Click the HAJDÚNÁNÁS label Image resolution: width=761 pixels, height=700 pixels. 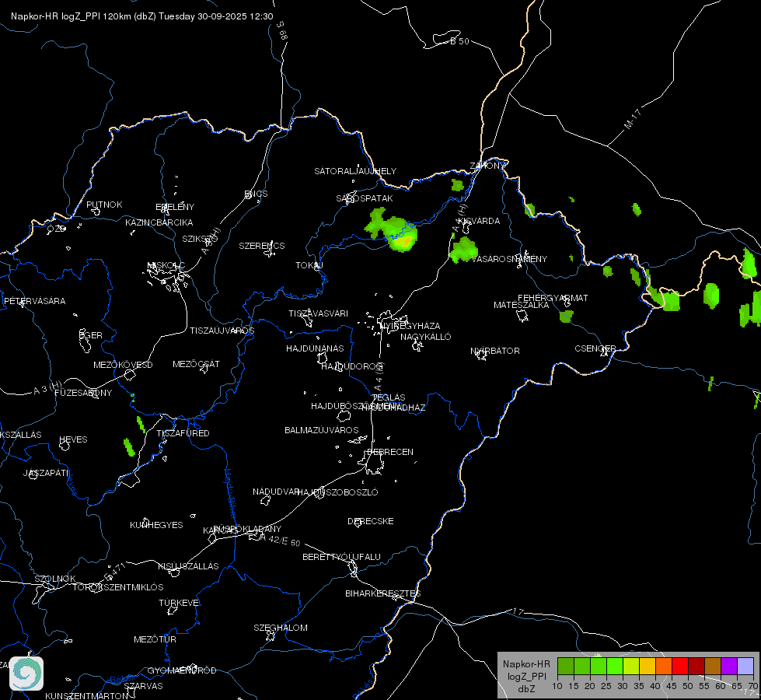[315, 348]
